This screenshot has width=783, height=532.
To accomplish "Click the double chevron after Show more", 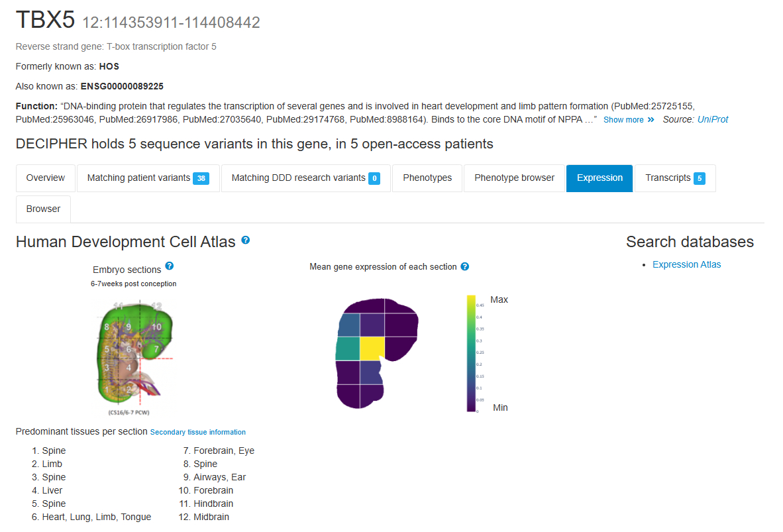I will tap(651, 120).
